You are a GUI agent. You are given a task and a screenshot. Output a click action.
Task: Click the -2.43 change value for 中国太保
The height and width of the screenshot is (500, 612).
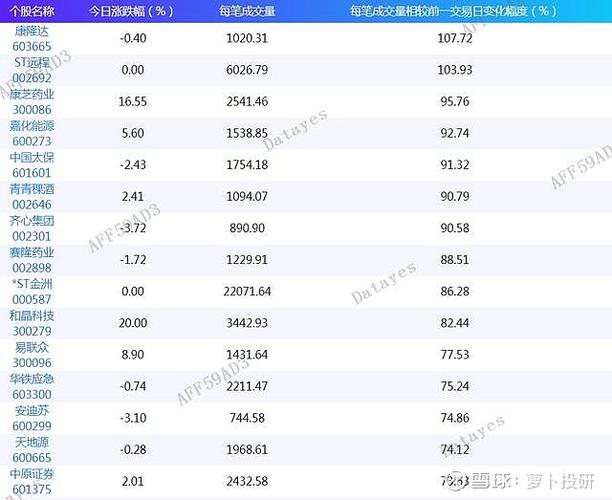point(133,165)
